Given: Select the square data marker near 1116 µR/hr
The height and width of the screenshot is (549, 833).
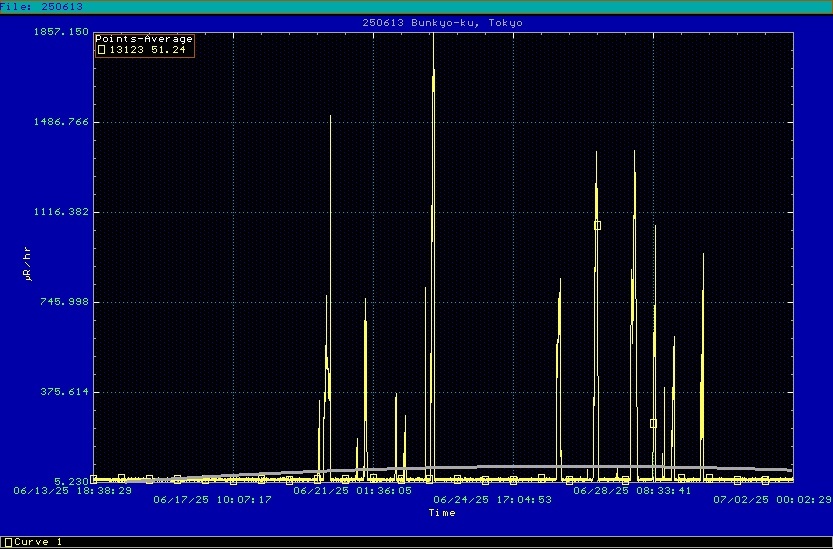Looking at the screenshot, I should [x=597, y=225].
